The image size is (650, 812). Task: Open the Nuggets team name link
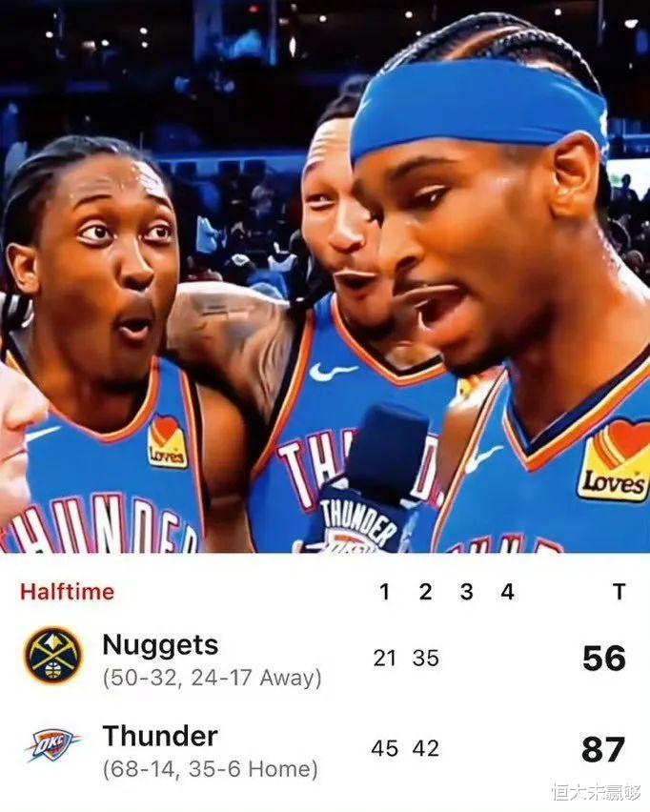click(160, 646)
